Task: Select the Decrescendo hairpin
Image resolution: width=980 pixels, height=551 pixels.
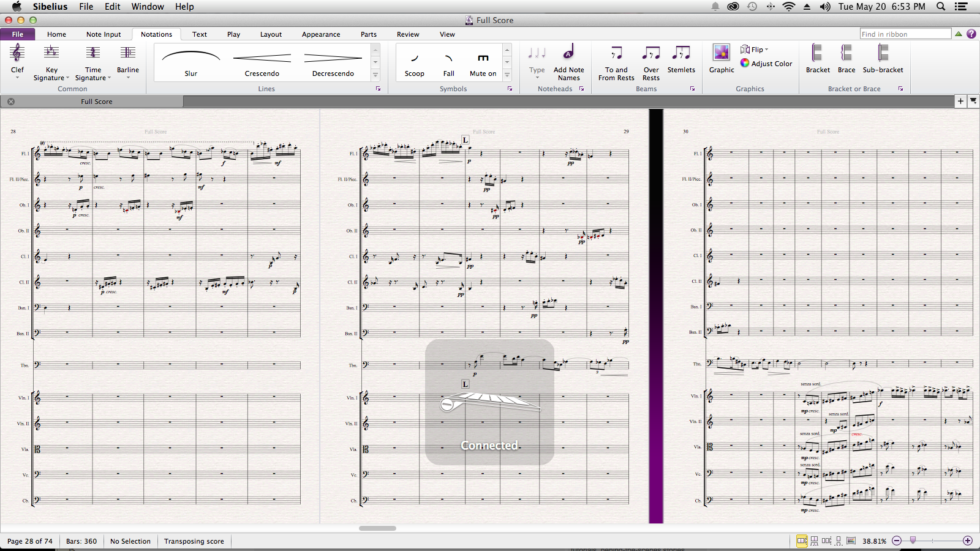Action: click(333, 62)
